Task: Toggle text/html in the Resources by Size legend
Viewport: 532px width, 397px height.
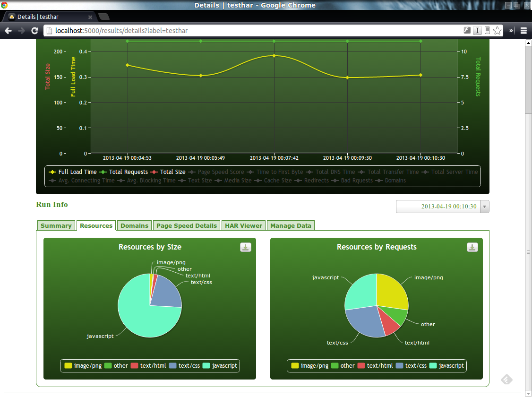Action: [148, 366]
